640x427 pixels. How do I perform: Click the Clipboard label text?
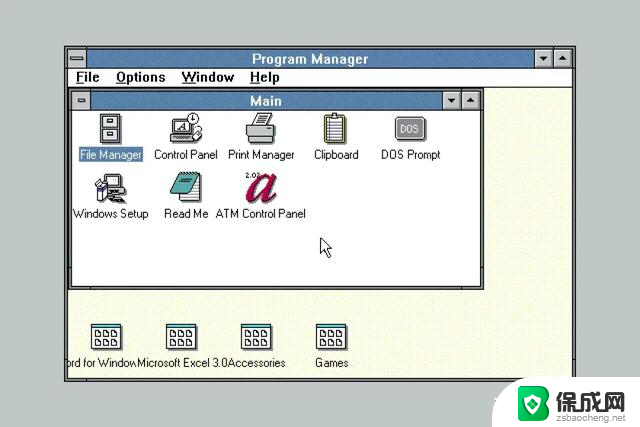click(336, 155)
